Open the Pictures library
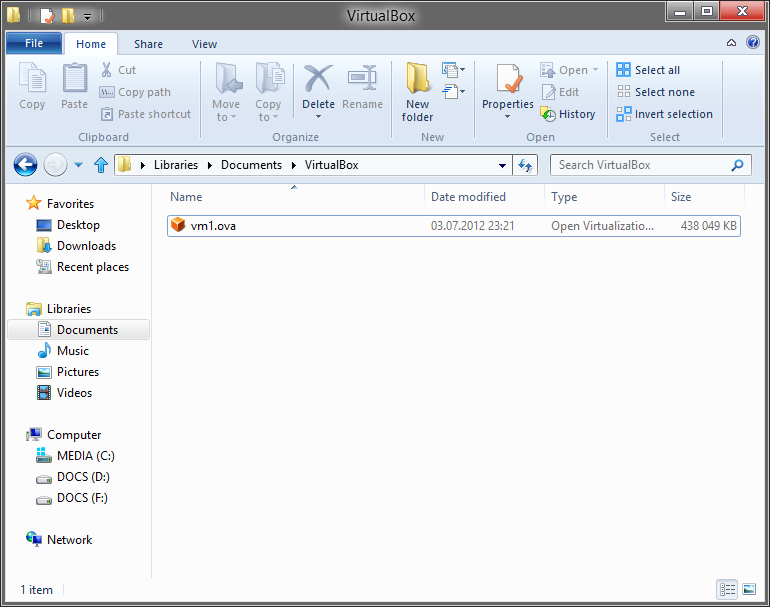This screenshot has height=608, width=770. click(x=68, y=372)
